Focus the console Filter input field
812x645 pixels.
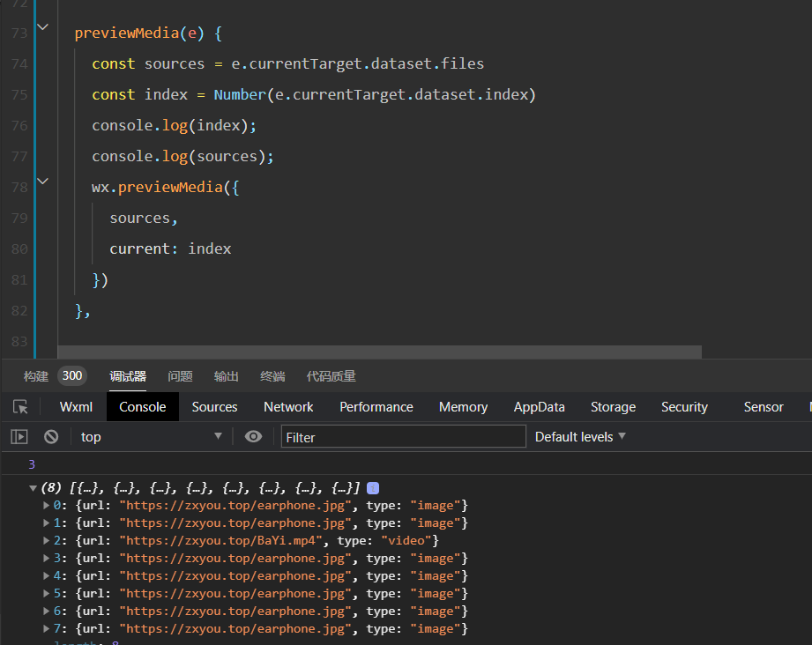tap(404, 437)
